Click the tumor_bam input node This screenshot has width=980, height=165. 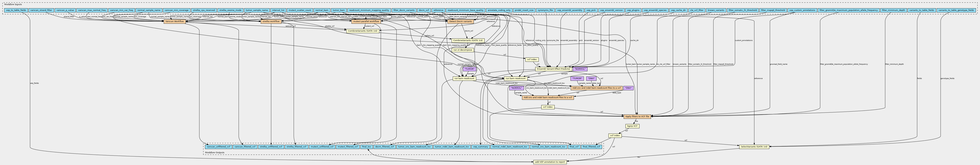pyautogui.click(x=339, y=10)
